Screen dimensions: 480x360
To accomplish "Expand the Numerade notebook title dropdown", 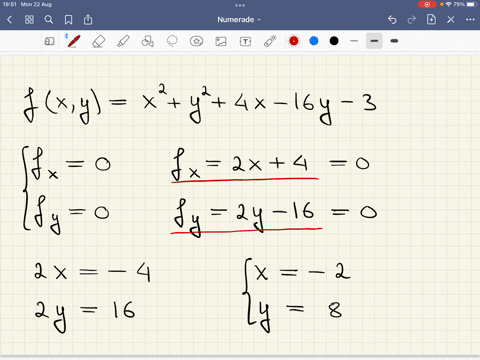I will (239, 20).
